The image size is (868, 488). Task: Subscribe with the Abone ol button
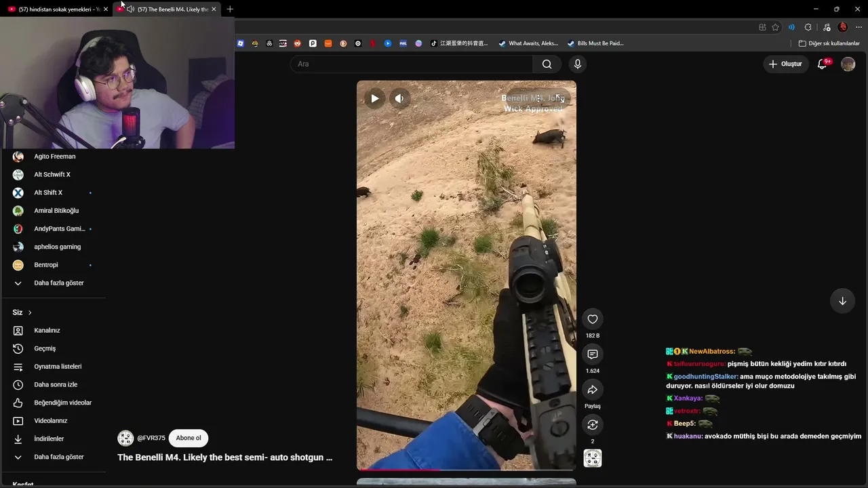click(189, 438)
